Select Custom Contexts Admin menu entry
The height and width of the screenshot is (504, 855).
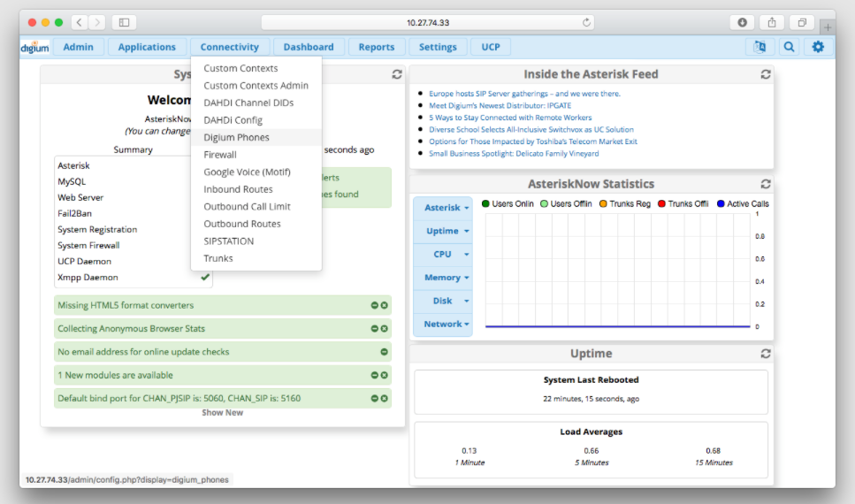pos(256,86)
